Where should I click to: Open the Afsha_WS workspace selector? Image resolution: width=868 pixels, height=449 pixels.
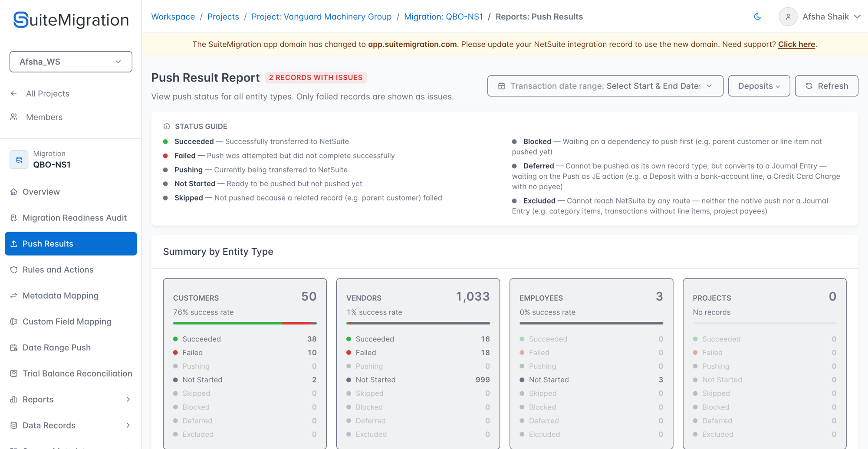[x=71, y=62]
